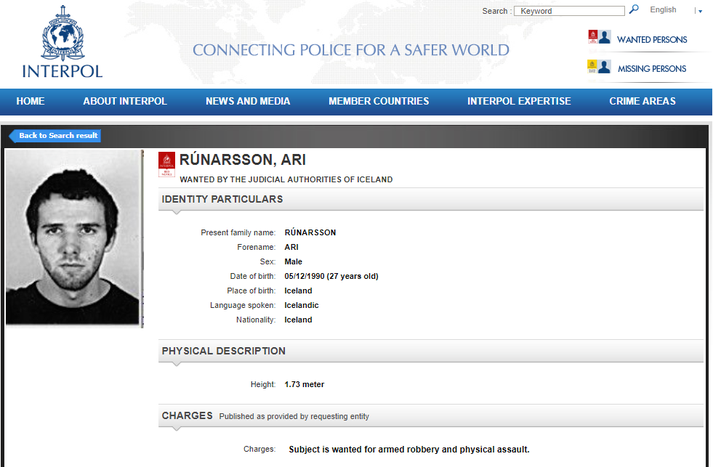Open the INTERPOL EXPERTISE menu

click(x=519, y=101)
